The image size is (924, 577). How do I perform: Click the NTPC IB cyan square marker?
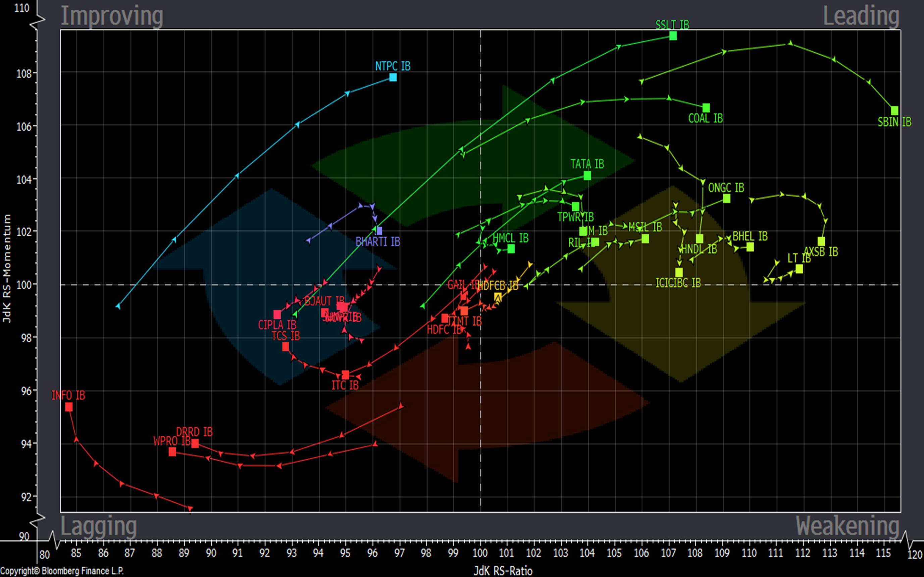pos(393,77)
